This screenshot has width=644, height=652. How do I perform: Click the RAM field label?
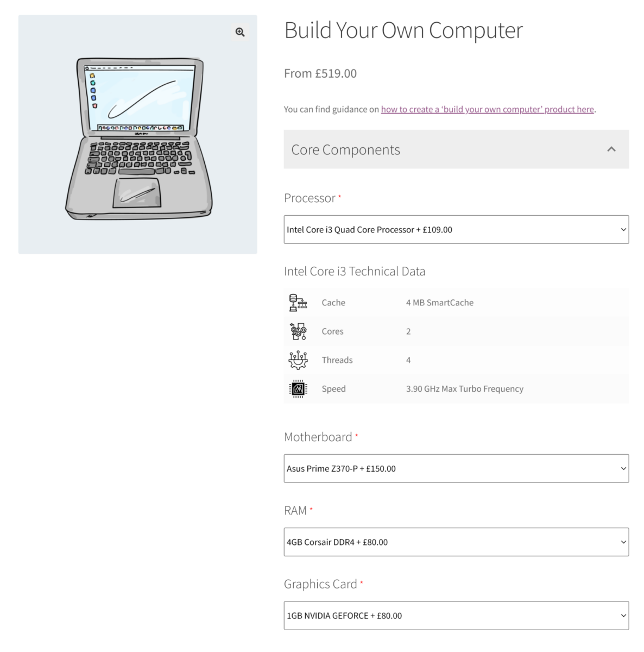pos(295,511)
